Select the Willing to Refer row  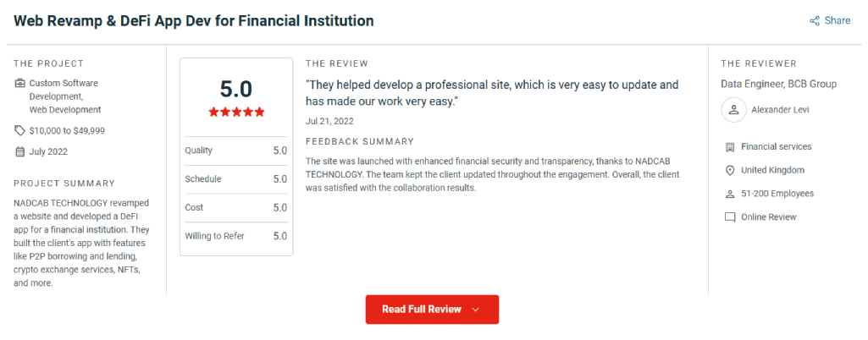236,236
